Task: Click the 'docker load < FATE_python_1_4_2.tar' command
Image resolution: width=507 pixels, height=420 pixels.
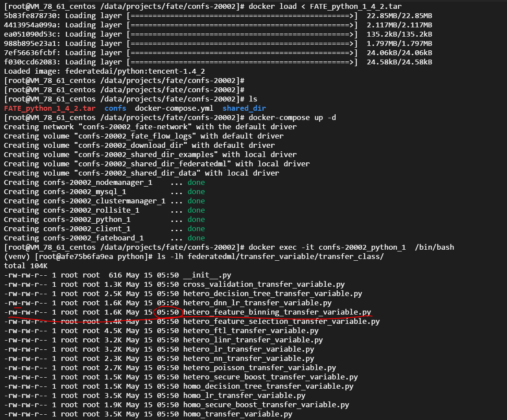Action: [325, 7]
